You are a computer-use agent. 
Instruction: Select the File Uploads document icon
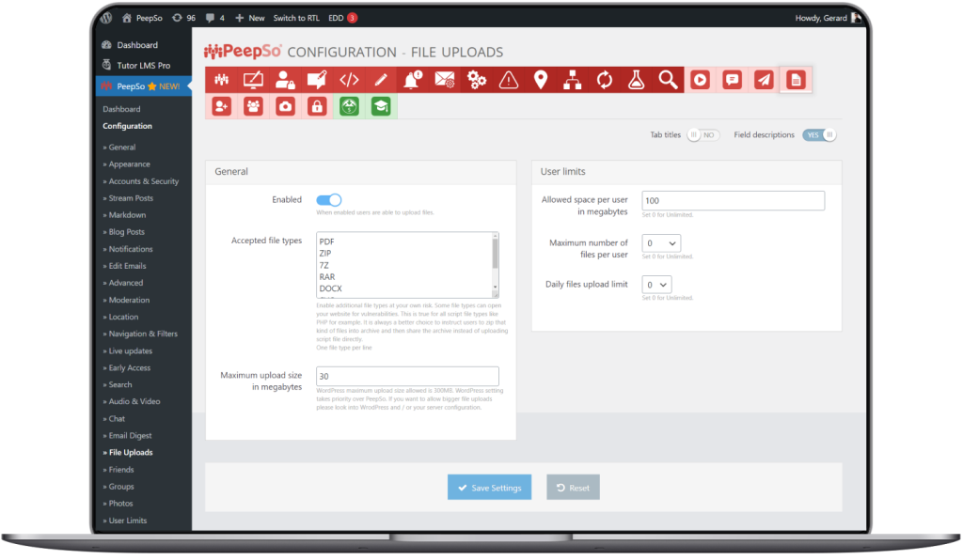click(796, 80)
